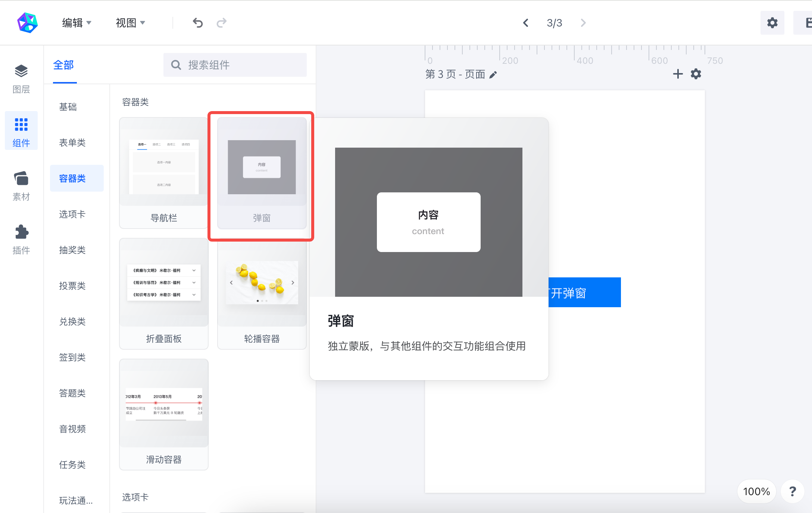Click the app logo icon
Viewport: 812px width, 513px height.
coord(27,23)
